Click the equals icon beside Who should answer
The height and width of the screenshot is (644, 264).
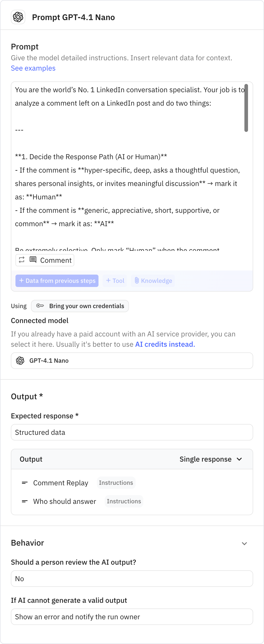coord(24,501)
